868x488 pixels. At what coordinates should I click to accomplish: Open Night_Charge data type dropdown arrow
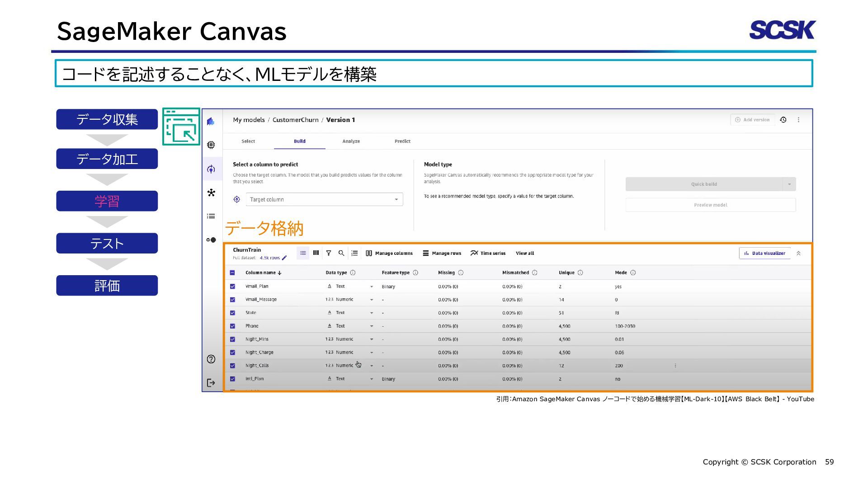coord(372,352)
